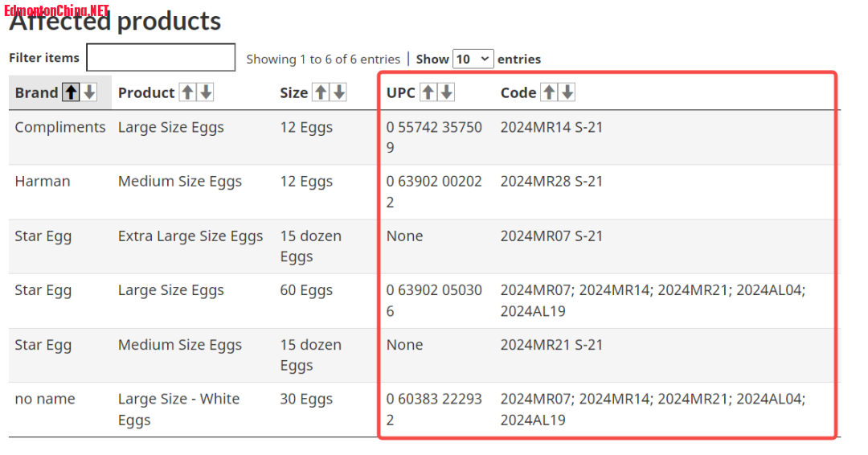This screenshot has width=868, height=455.
Task: Click the Filter items label
Action: 44,58
